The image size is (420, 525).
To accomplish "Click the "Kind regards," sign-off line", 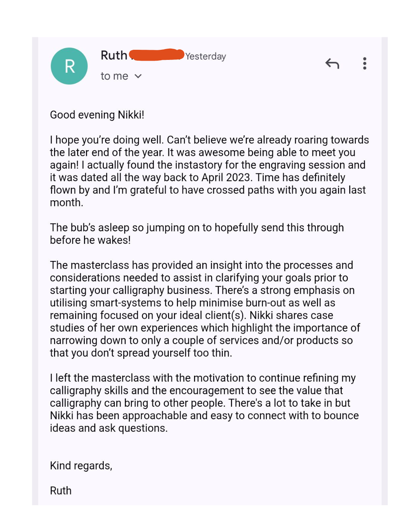I will (x=81, y=466).
